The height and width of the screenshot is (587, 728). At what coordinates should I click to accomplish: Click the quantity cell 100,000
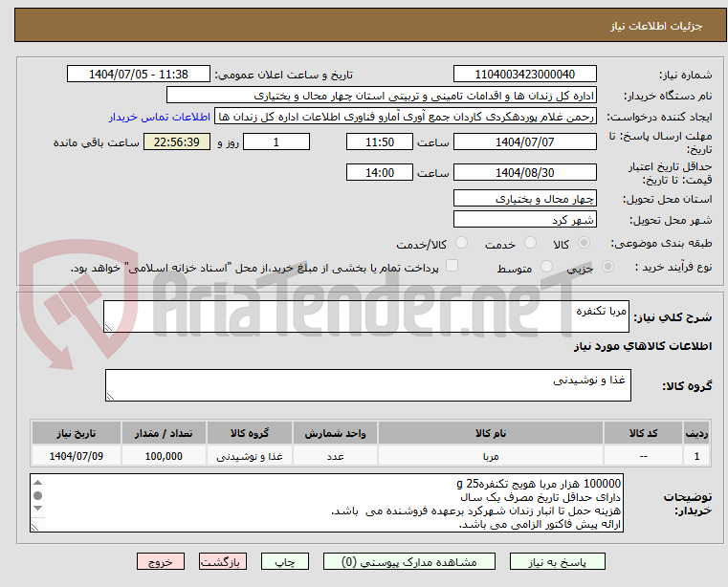click(x=164, y=456)
